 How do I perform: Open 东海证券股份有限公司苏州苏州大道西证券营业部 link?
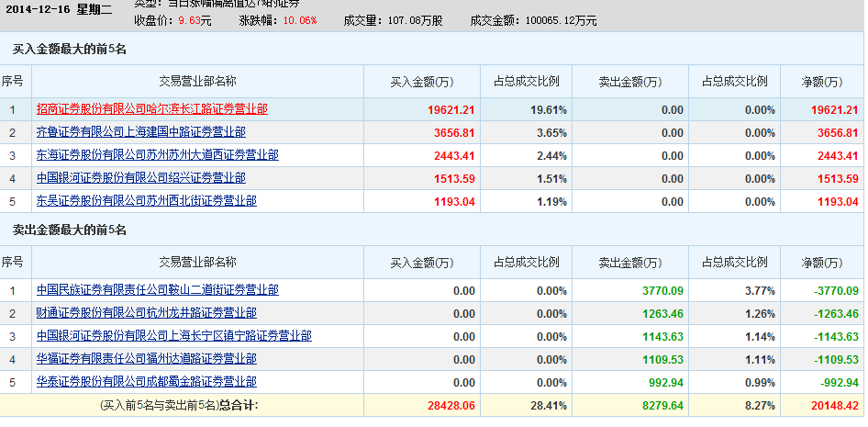coord(158,155)
